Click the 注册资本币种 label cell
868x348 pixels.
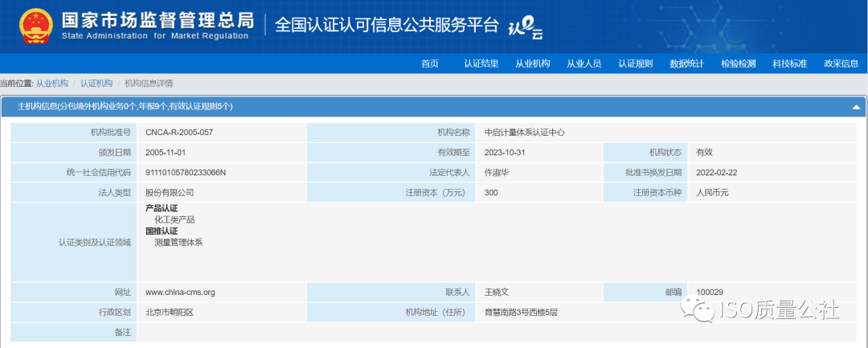pos(645,193)
